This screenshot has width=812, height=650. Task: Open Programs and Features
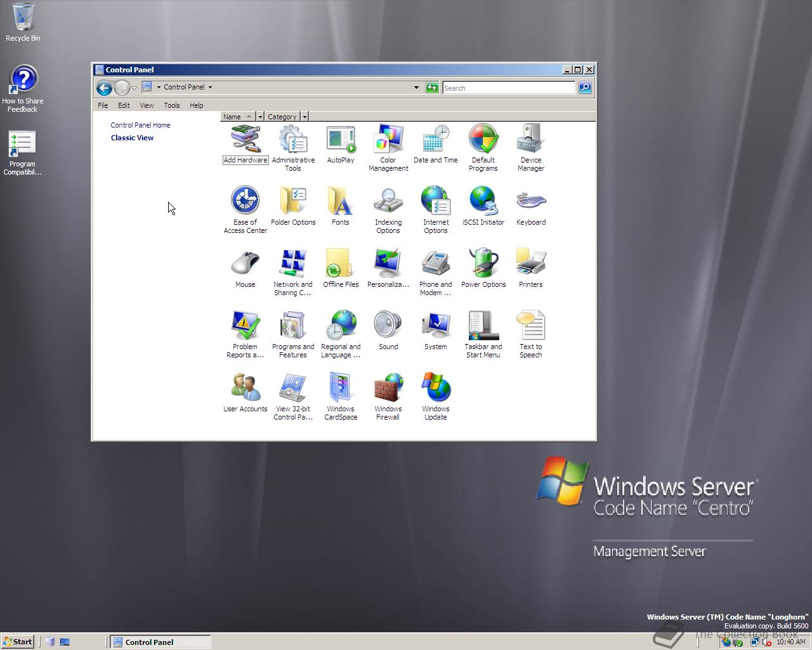(293, 335)
